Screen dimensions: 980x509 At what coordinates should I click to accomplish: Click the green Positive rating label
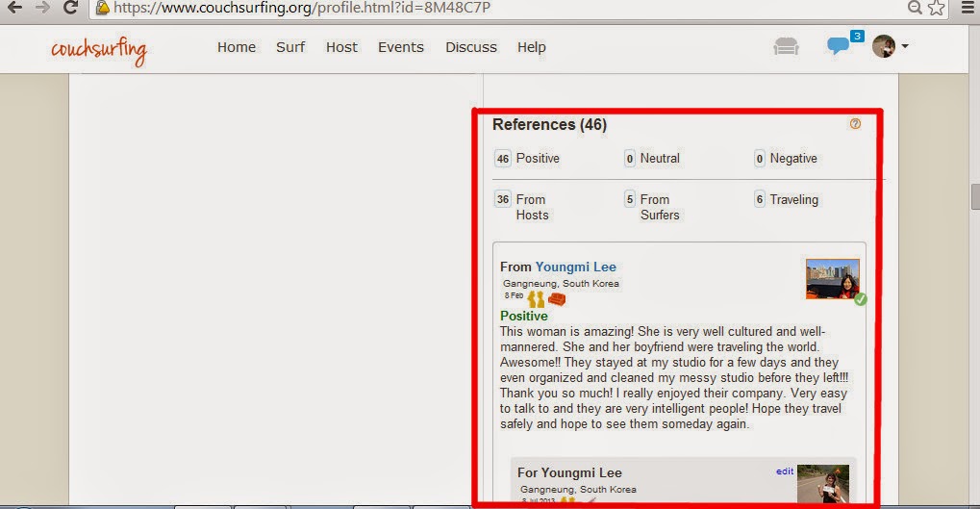click(524, 316)
